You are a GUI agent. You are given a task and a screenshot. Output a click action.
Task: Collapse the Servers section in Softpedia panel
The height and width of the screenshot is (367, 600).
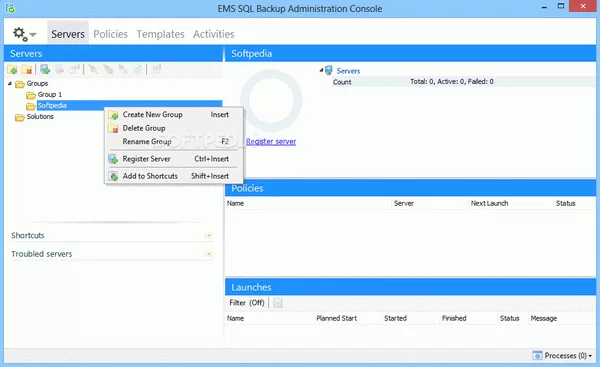point(321,70)
